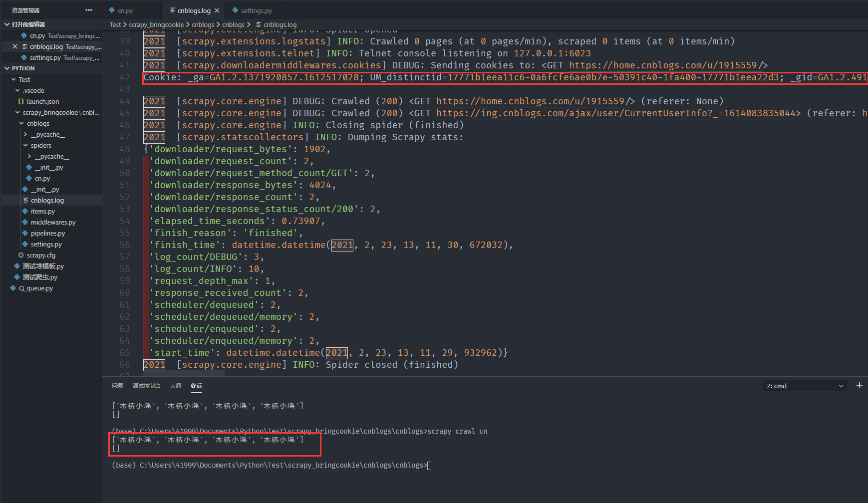Select cn.py in the open editors list
Viewport: 868px width, 503px height.
pos(52,35)
